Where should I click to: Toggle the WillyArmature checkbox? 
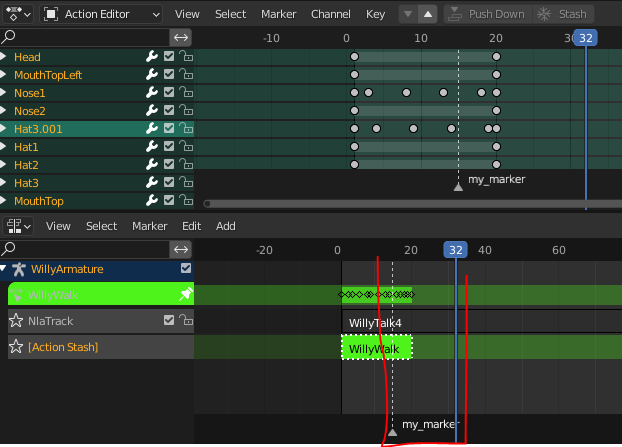pyautogui.click(x=186, y=268)
